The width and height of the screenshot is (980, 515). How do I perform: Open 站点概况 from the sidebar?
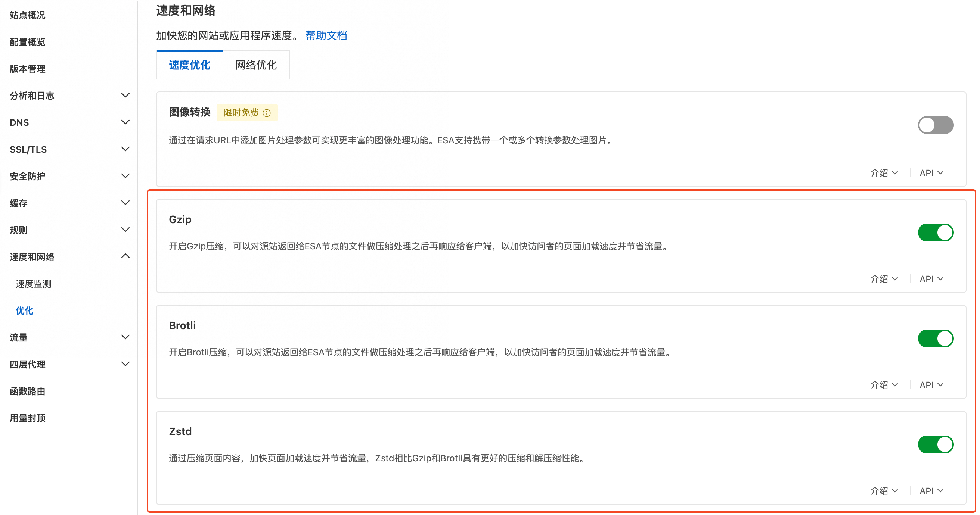pyautogui.click(x=27, y=15)
